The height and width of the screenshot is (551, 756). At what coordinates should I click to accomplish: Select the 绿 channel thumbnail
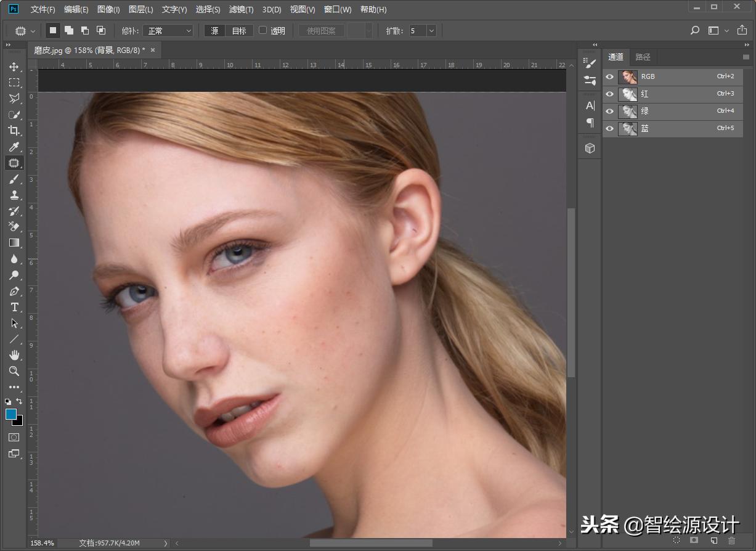[x=628, y=112]
